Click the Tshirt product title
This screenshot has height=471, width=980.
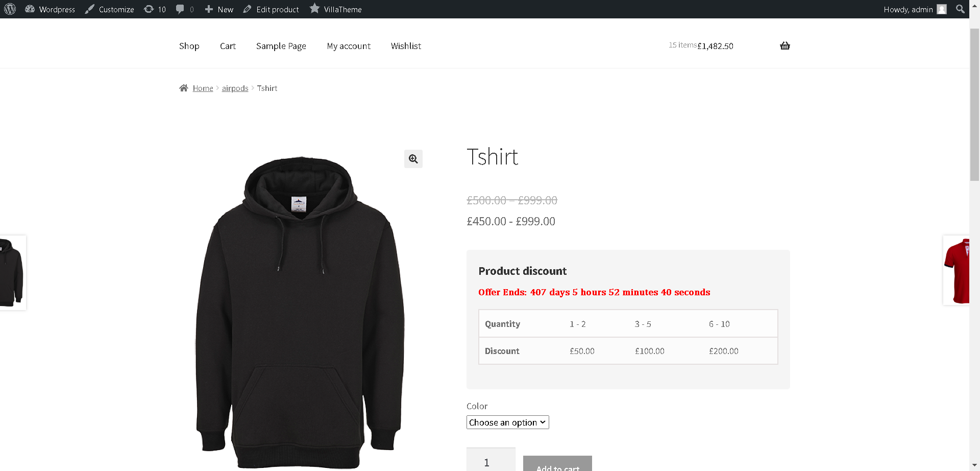point(493,157)
